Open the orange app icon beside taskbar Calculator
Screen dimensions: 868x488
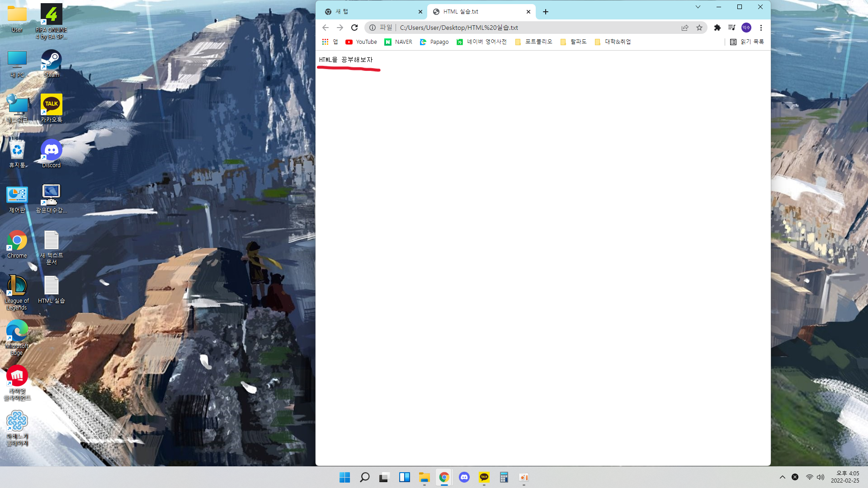point(524,477)
